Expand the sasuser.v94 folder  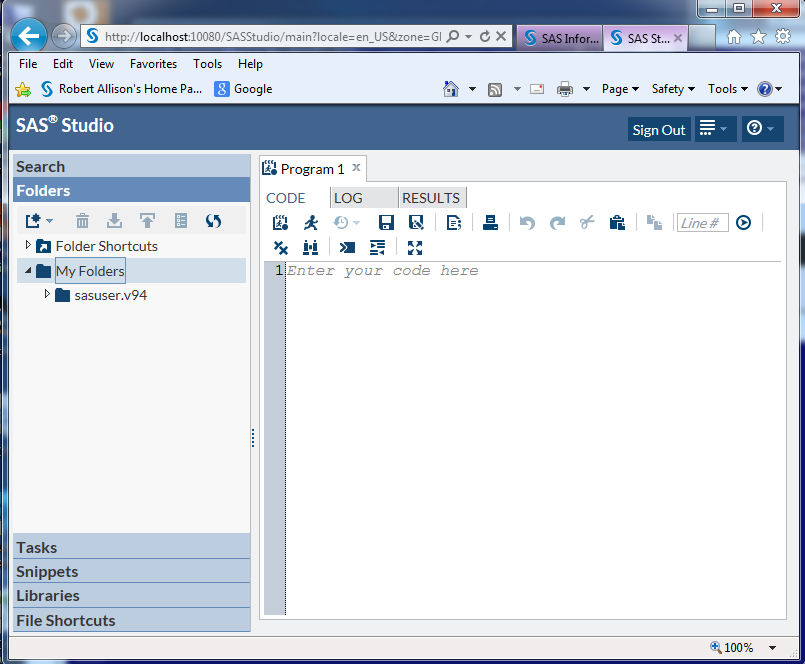47,295
